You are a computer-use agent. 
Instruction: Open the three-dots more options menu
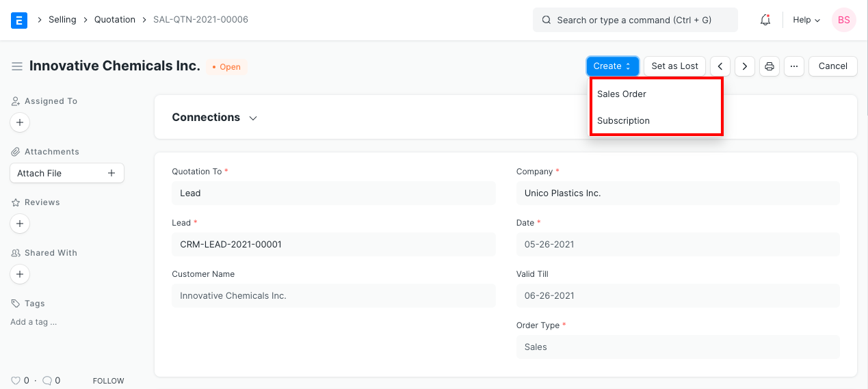click(793, 66)
